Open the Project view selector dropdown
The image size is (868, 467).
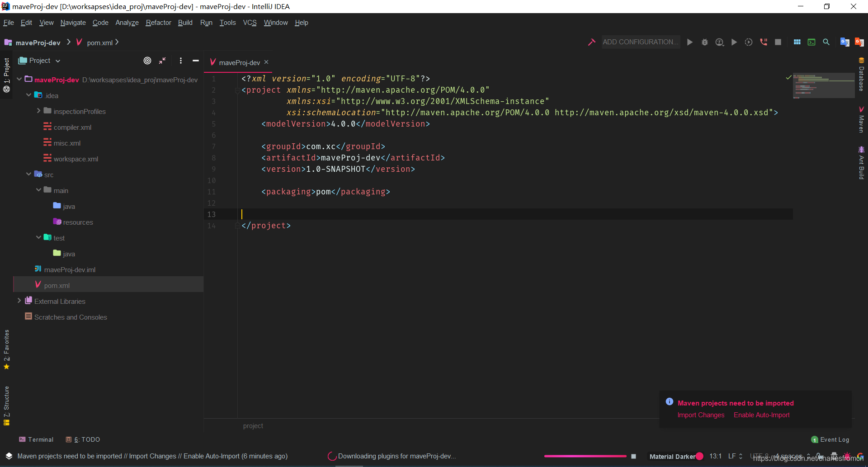tap(40, 61)
